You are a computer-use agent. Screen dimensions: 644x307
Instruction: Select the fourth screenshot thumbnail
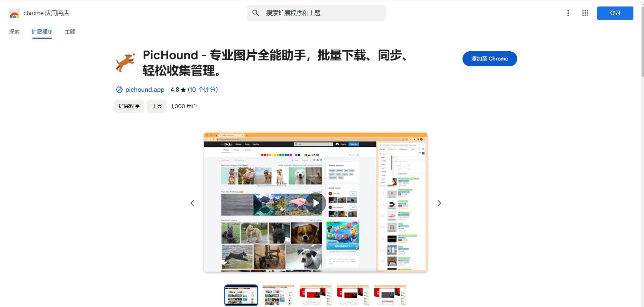353,295
